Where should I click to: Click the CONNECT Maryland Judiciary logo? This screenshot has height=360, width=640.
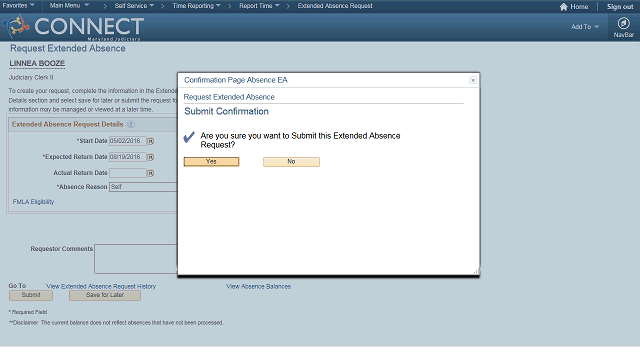pos(73,27)
